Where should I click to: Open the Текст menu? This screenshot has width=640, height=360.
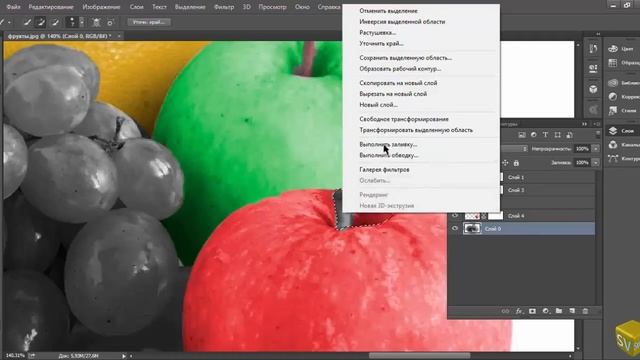point(159,7)
